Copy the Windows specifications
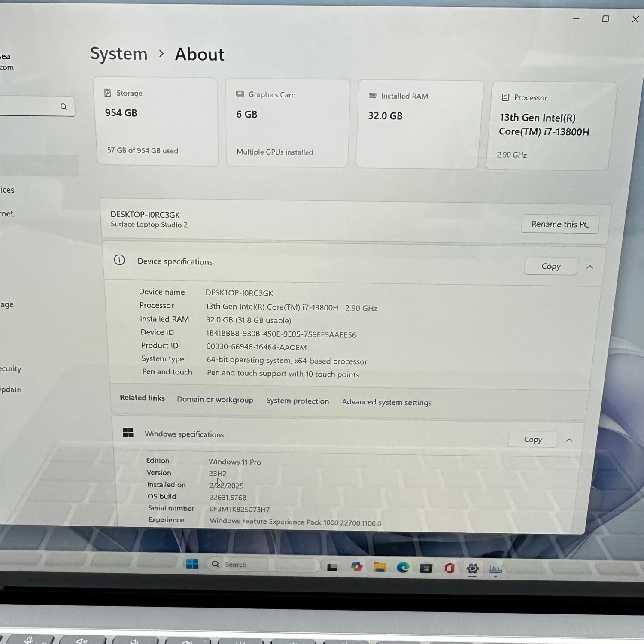This screenshot has width=644, height=644. (533, 439)
